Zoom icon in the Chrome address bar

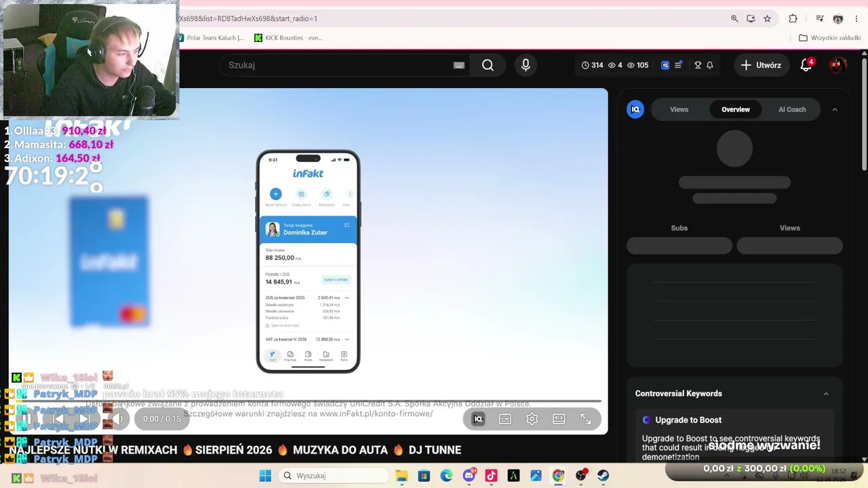(x=734, y=18)
